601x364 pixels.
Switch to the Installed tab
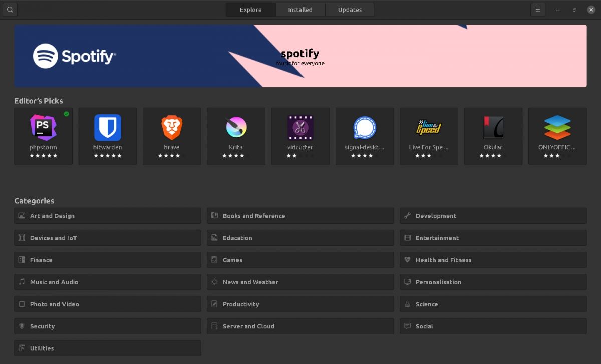click(300, 10)
